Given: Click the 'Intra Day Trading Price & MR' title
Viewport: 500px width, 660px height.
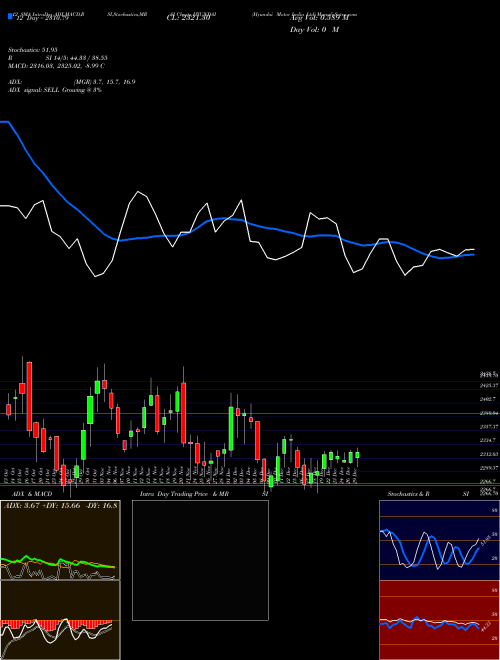Looking at the screenshot, I should tap(184, 494).
